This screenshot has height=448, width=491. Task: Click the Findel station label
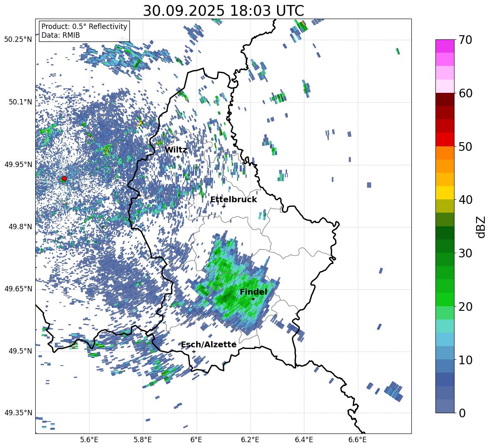click(x=253, y=292)
